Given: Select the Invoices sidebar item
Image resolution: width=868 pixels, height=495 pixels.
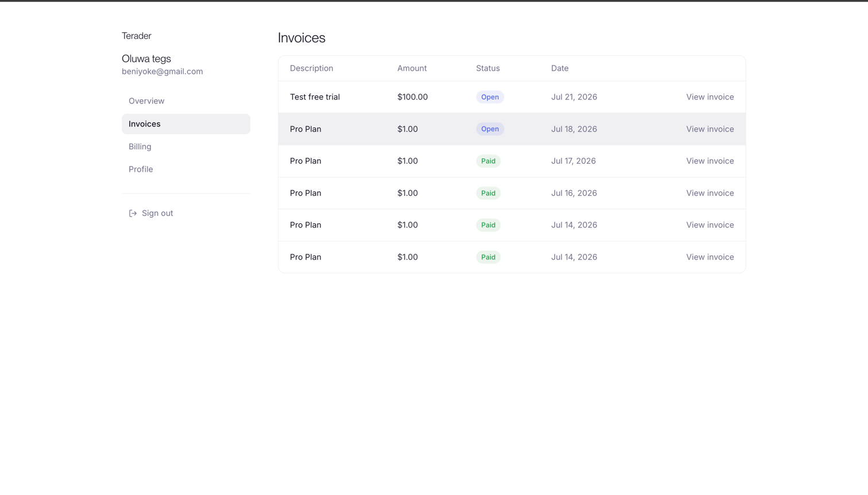Looking at the screenshot, I should pyautogui.click(x=186, y=124).
